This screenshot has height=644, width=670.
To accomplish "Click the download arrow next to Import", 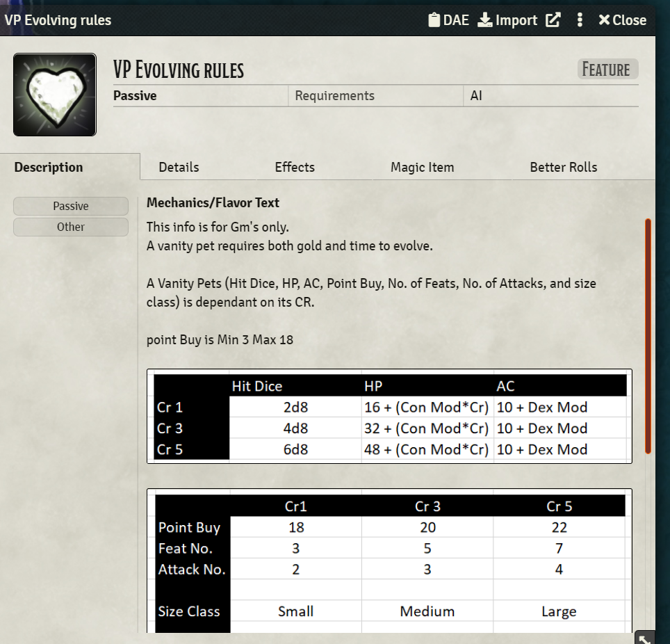I will click(x=483, y=19).
